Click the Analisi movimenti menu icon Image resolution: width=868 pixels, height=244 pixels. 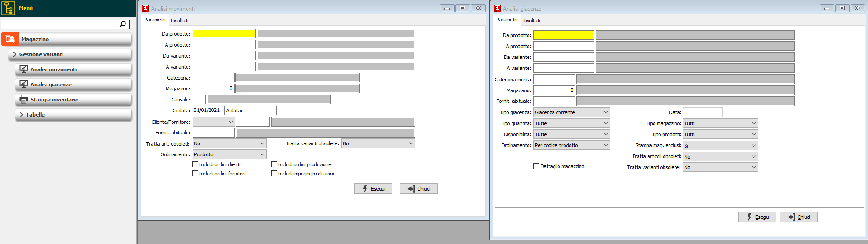(x=23, y=69)
